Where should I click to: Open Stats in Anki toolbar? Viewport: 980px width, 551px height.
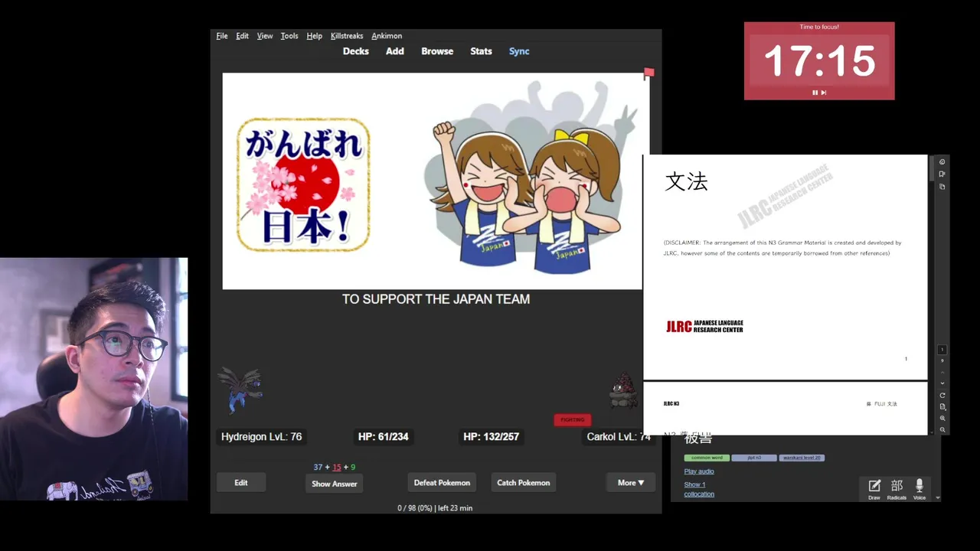pyautogui.click(x=481, y=51)
